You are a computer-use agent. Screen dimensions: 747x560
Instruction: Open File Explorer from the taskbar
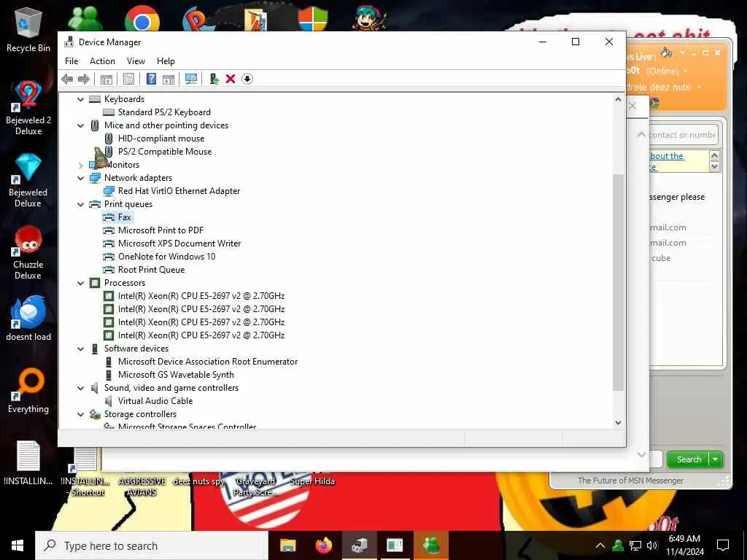pos(287,545)
